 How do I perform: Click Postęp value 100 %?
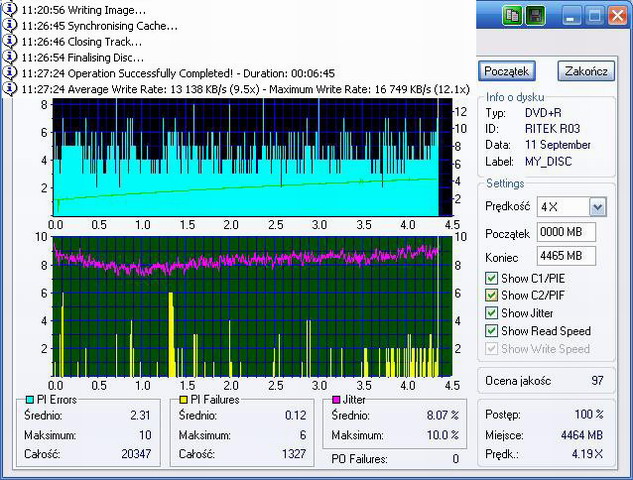pyautogui.click(x=589, y=414)
